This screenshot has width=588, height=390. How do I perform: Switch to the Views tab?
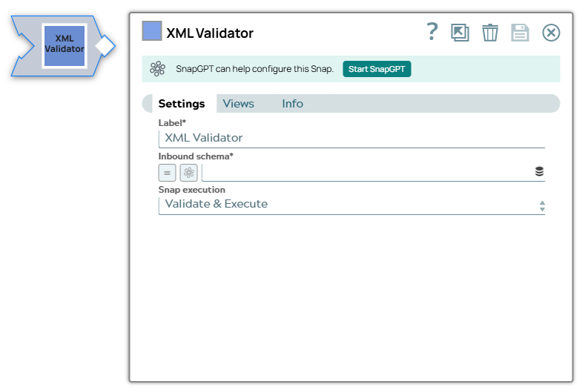(239, 104)
